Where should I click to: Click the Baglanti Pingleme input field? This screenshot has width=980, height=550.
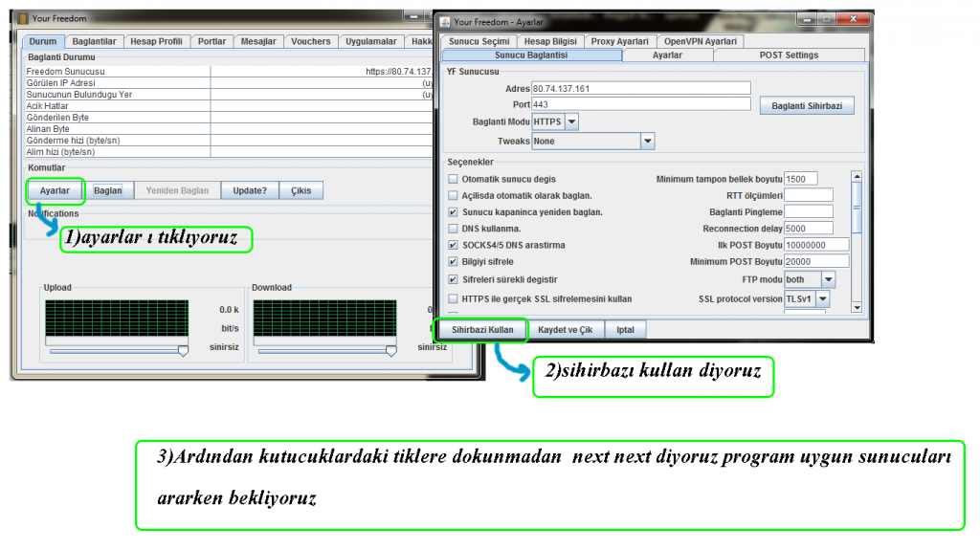(x=809, y=212)
